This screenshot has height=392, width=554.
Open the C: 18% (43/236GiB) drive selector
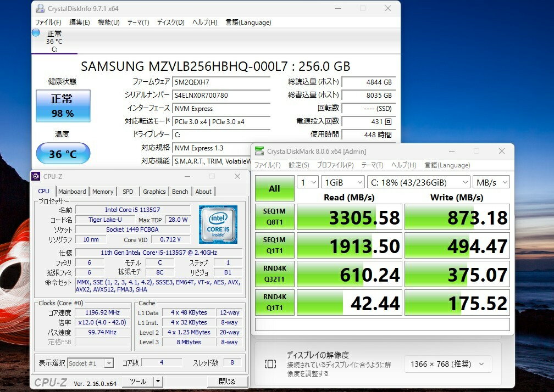418,182
